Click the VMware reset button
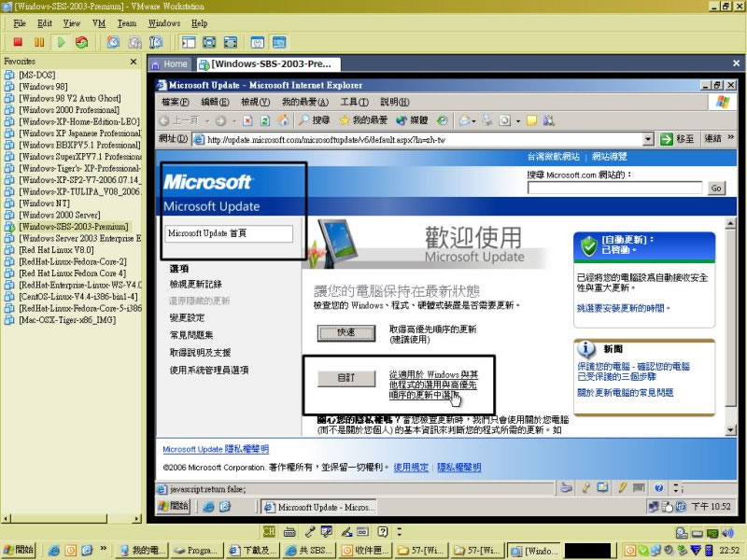This screenshot has height=560, width=747. [82, 42]
